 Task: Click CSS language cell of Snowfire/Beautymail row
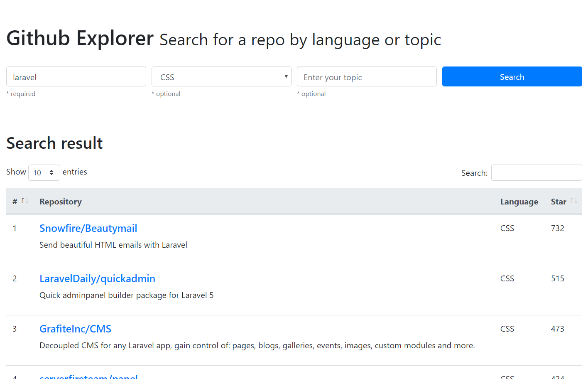point(507,228)
